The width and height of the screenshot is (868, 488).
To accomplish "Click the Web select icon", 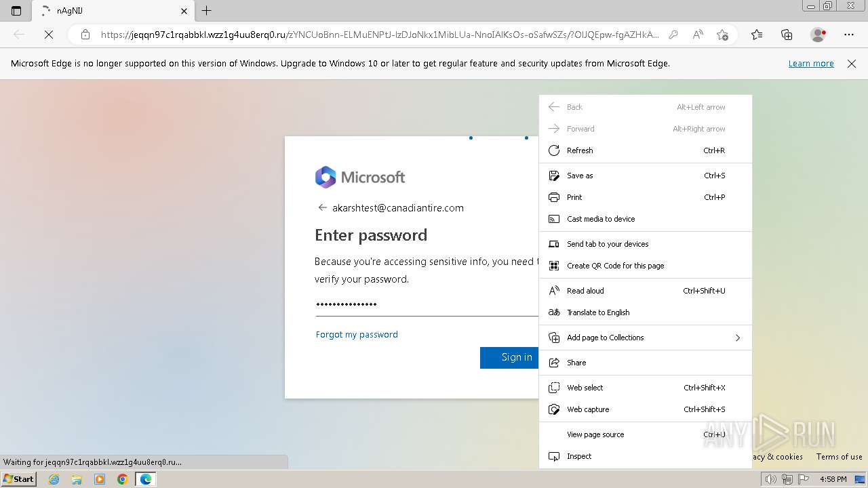I will pyautogui.click(x=554, y=388).
